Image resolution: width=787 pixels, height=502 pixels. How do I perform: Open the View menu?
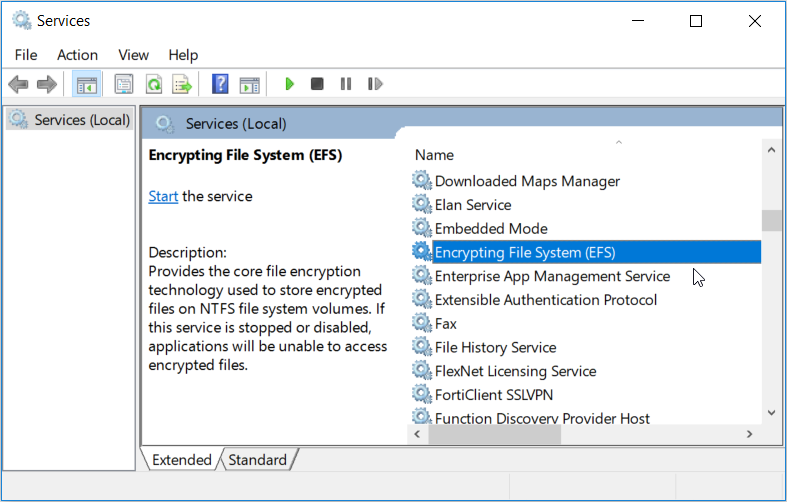pyautogui.click(x=133, y=55)
